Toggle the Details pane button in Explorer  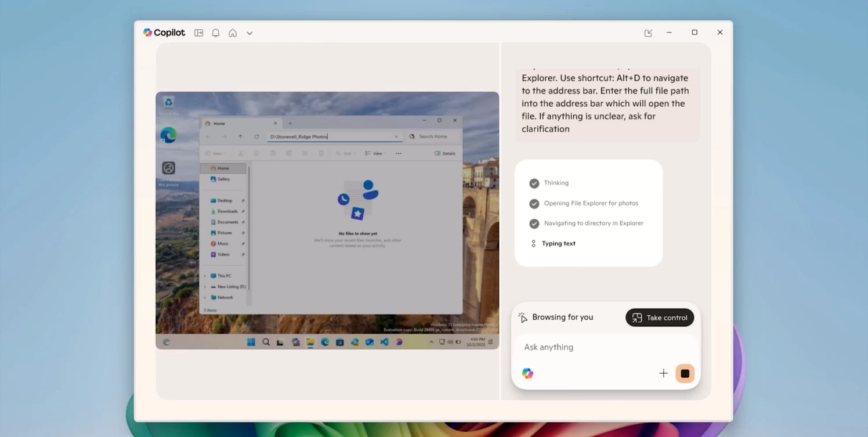(445, 153)
